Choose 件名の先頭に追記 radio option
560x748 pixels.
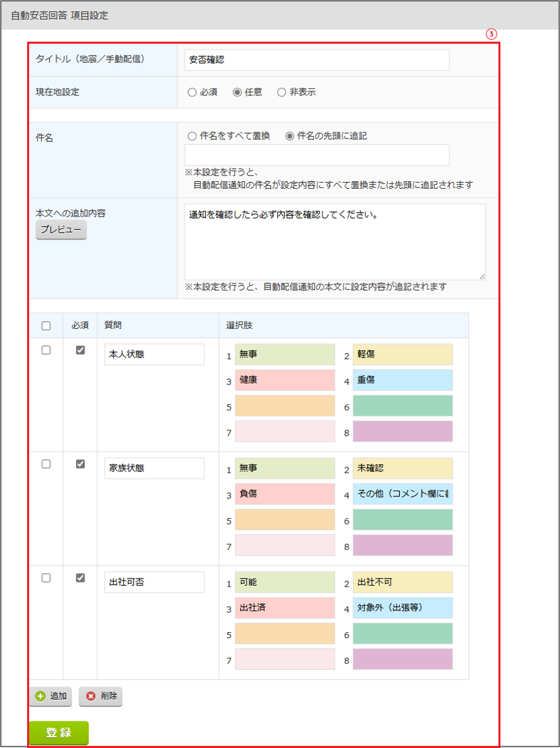(289, 136)
